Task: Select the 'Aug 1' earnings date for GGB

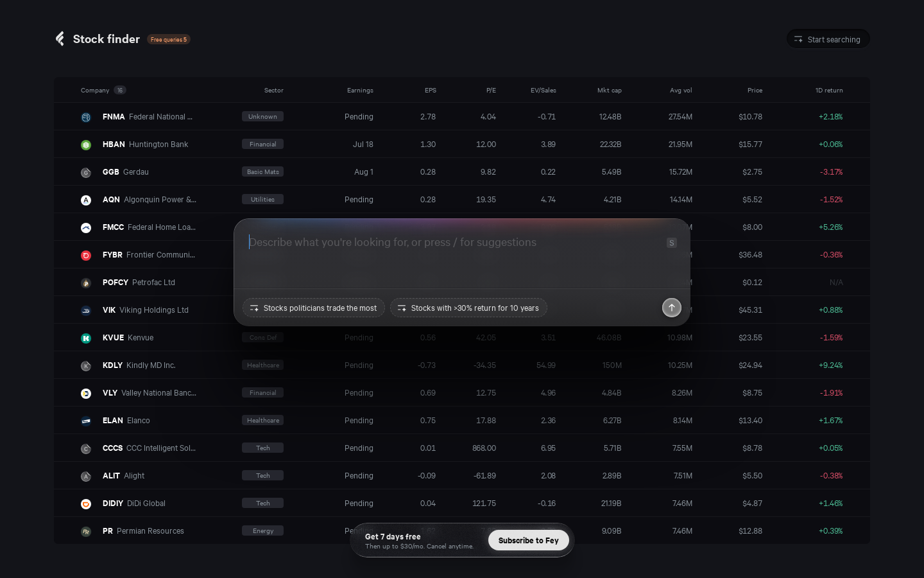Action: (364, 172)
